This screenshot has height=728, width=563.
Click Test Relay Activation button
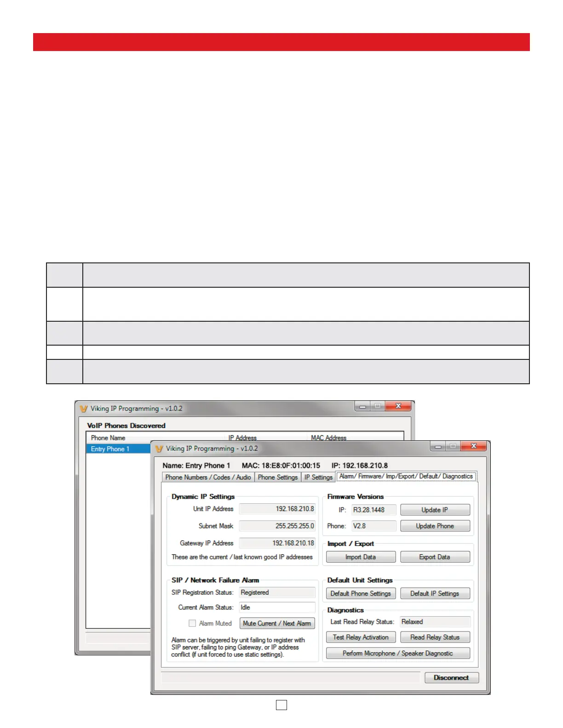click(x=361, y=637)
